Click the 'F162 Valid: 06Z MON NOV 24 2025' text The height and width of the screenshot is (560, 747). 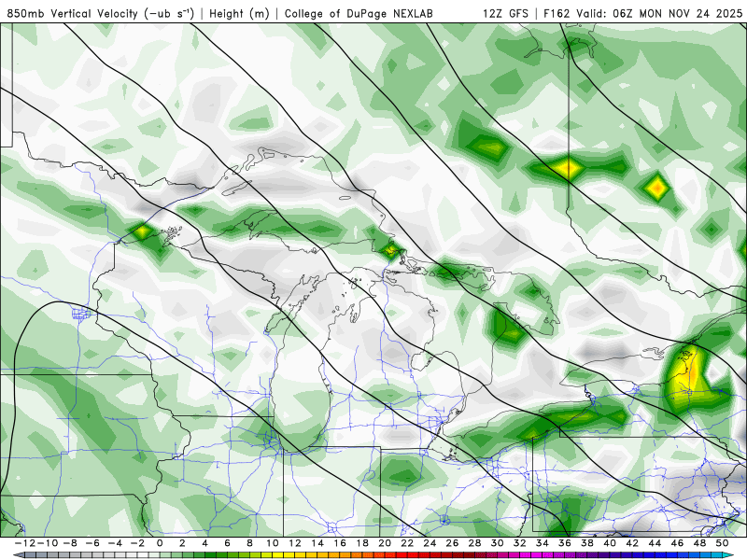(x=643, y=13)
